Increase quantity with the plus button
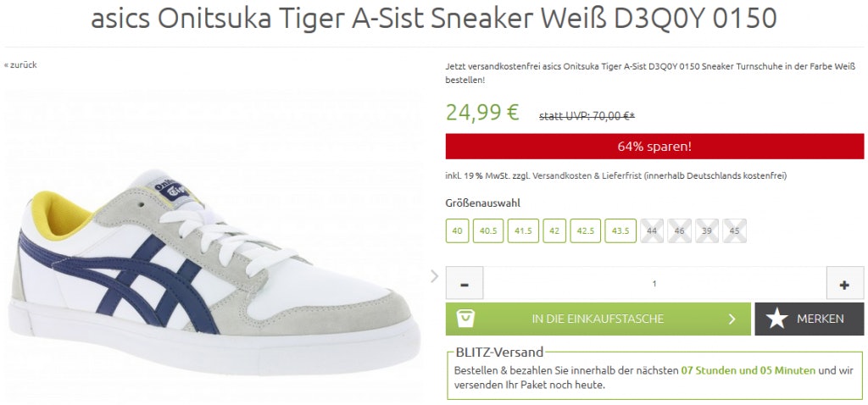Viewport: 868px width, 405px height. [845, 283]
